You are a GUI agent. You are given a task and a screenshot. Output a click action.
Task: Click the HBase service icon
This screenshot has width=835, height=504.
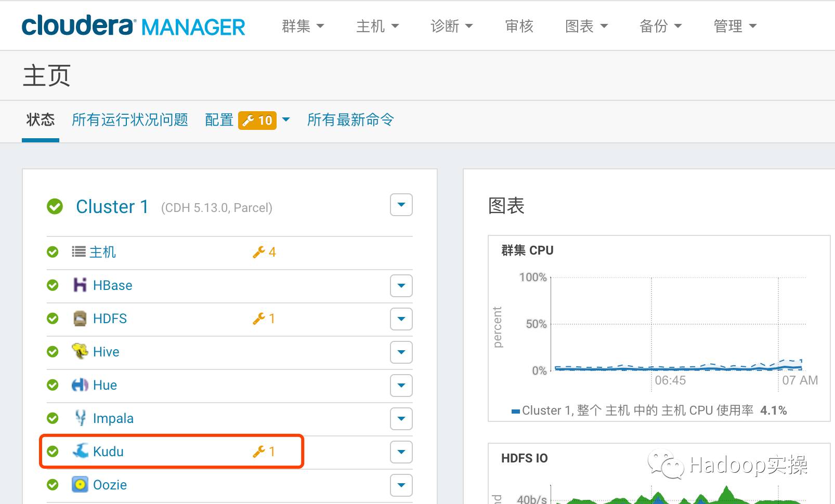click(80, 285)
